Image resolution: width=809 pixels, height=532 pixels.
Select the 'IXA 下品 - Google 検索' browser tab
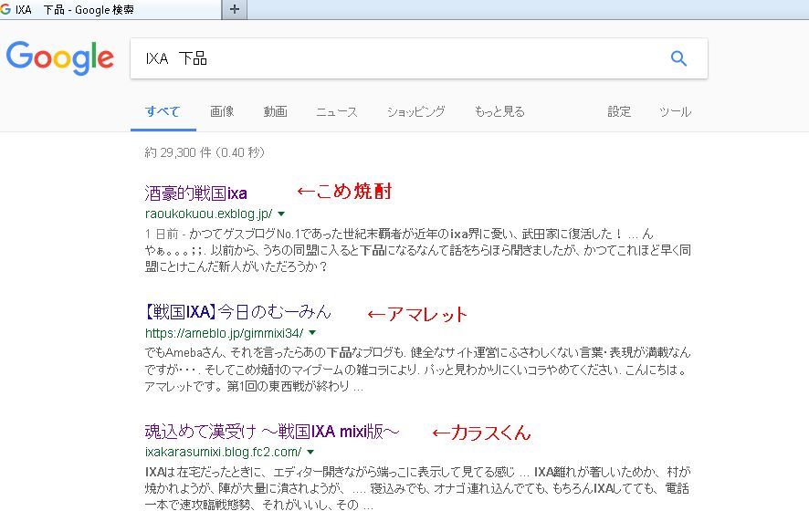click(110, 9)
